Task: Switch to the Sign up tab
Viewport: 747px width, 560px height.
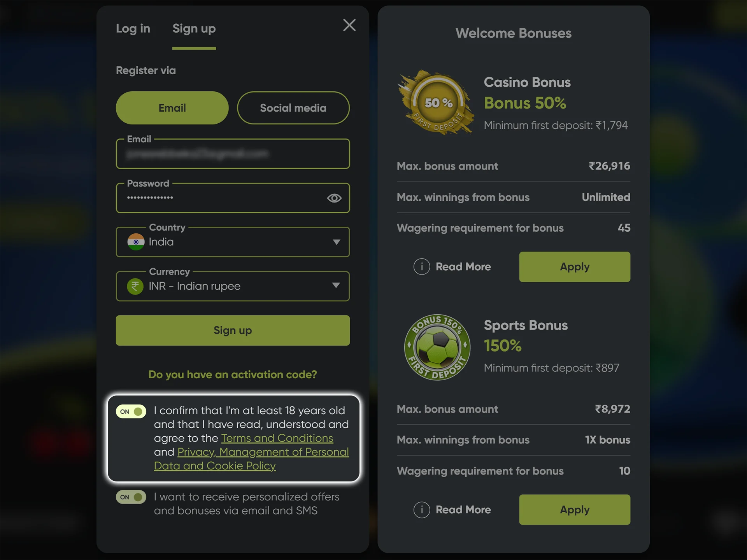Action: click(x=194, y=28)
